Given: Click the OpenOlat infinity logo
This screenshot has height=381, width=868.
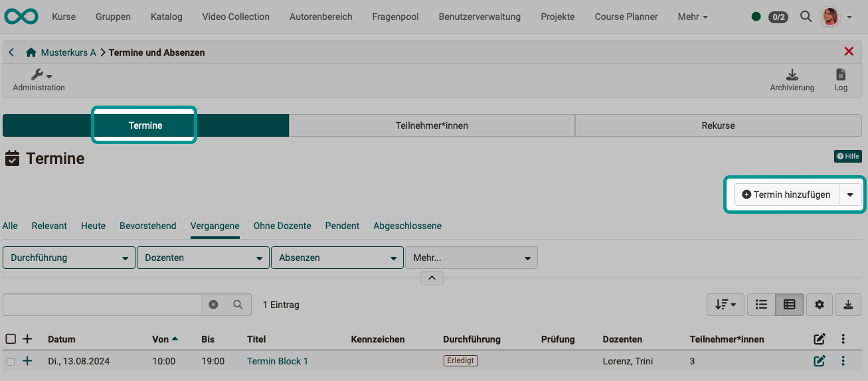Looking at the screenshot, I should pyautogui.click(x=21, y=17).
